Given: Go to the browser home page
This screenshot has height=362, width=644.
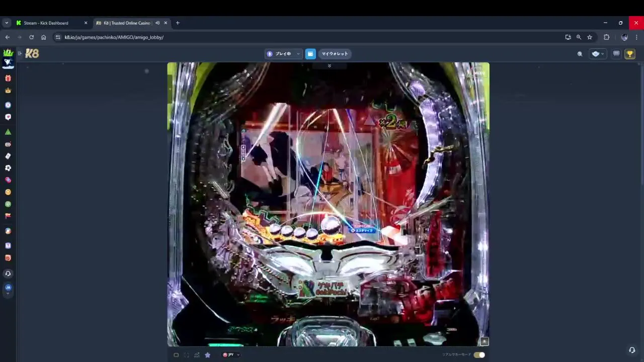Looking at the screenshot, I should click(x=43, y=37).
